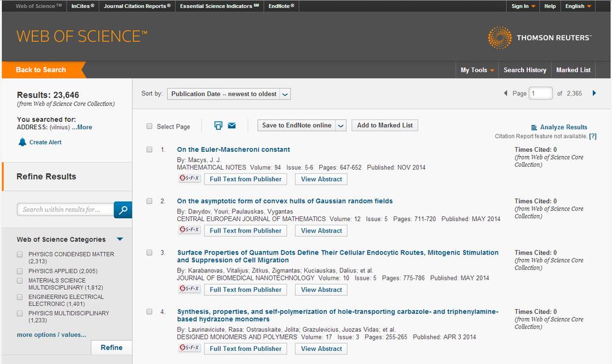Check the Physics Condensed Matter category
612x364 pixels.
click(x=20, y=255)
